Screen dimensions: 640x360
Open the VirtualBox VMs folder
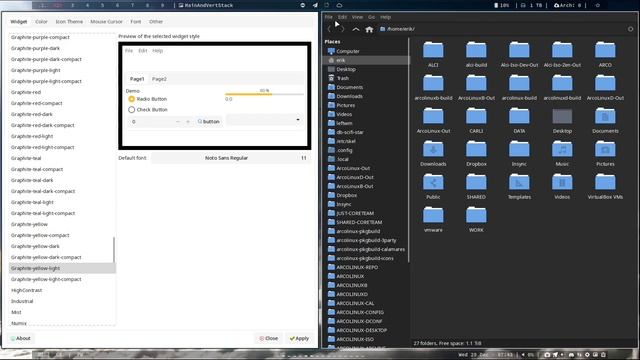[605, 182]
